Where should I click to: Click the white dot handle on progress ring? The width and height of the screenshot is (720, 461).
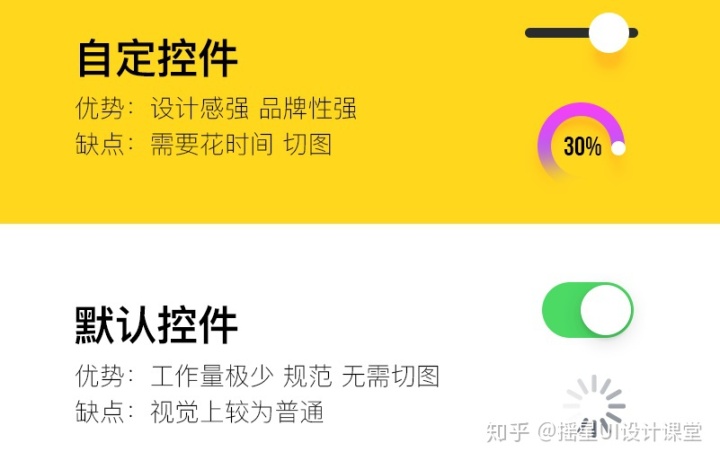coord(619,148)
